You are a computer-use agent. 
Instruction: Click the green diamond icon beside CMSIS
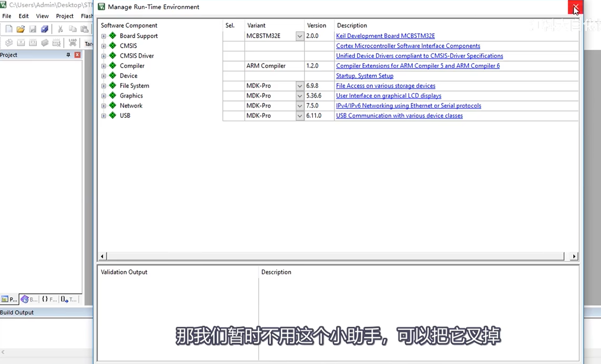[x=113, y=45]
